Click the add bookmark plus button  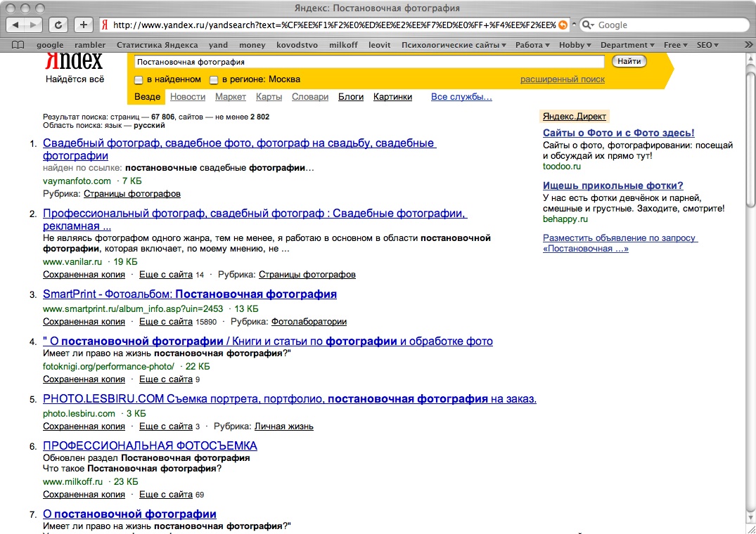84,25
